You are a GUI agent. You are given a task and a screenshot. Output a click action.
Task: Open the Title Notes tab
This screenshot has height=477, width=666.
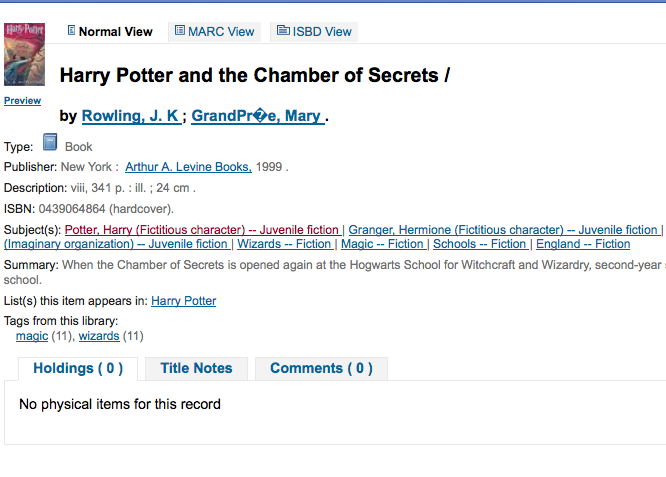pos(196,368)
